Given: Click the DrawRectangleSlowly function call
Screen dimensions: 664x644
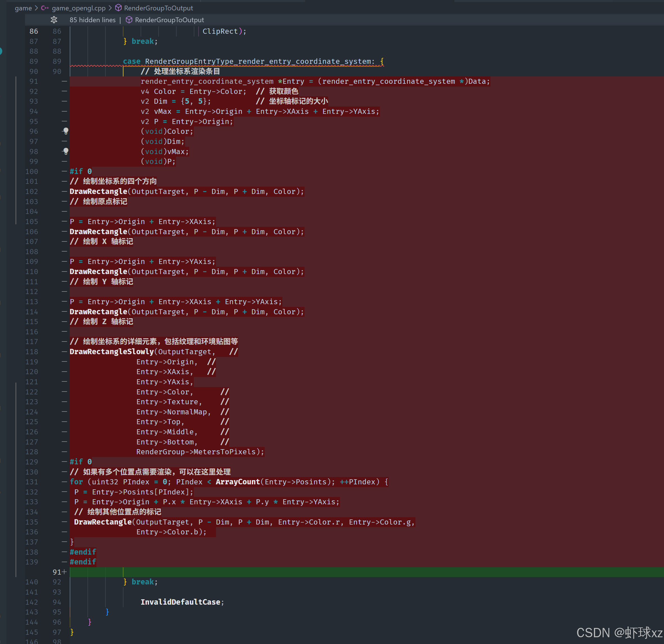Looking at the screenshot, I should [x=111, y=351].
